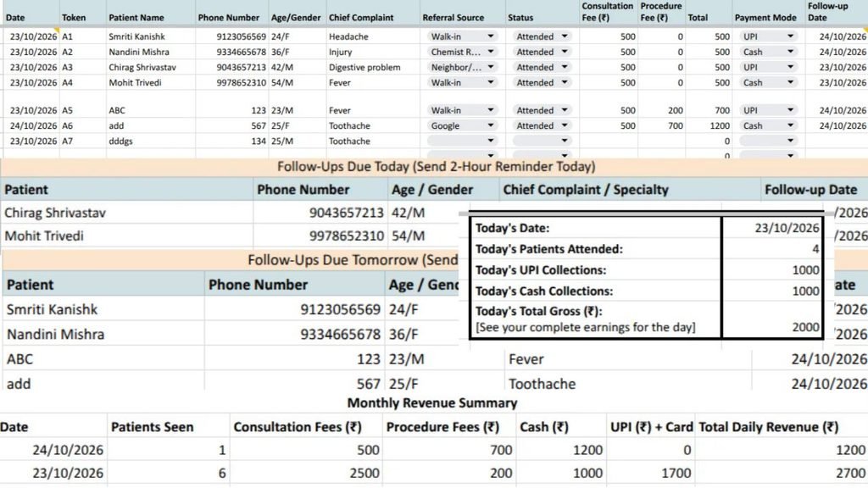This screenshot has width=868, height=488.
Task: Click the Follow-Ups Due Today banner
Action: tap(434, 167)
